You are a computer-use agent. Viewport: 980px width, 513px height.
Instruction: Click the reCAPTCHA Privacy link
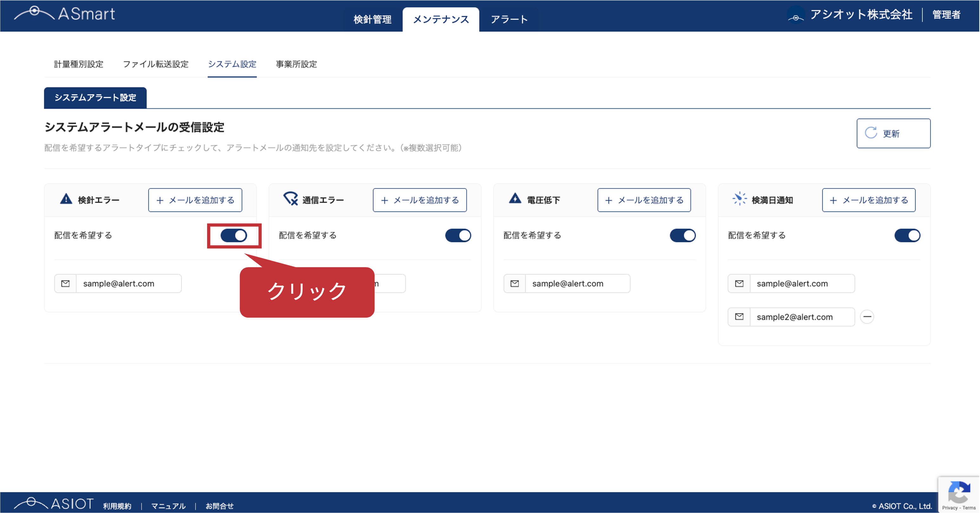(x=950, y=508)
